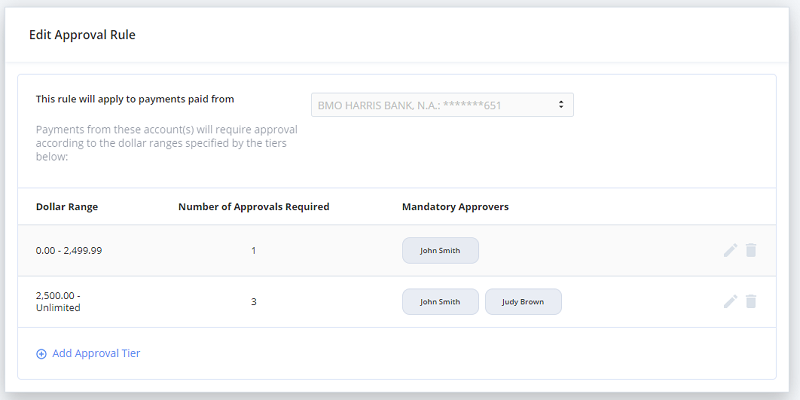
Task: Click the Edit Approval Rule heading
Action: (82, 35)
